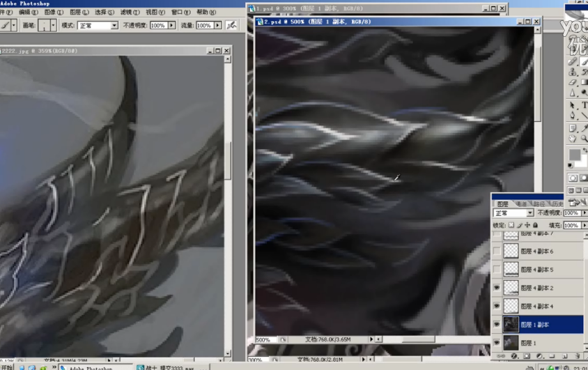Select the Pen tool
The height and width of the screenshot is (370, 588).
tap(573, 116)
